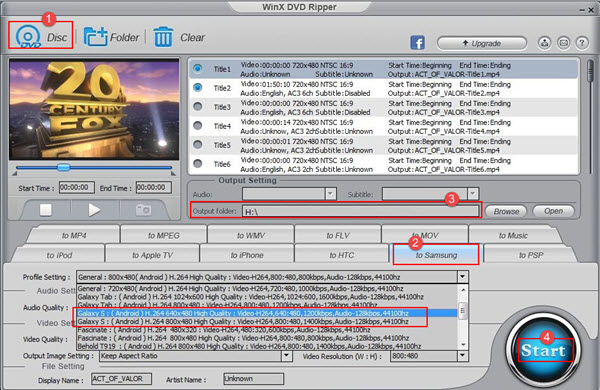Open the Output Image Setting dropdown
Screen dimensions: 600x390
click(287, 356)
